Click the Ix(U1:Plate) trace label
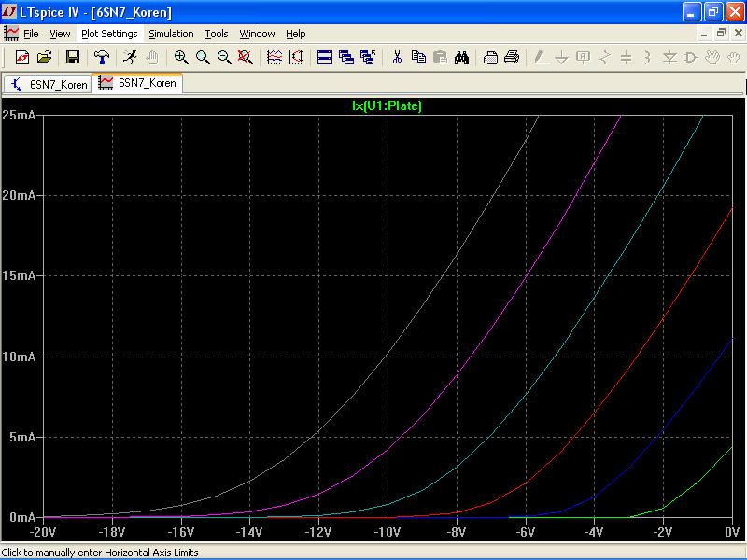 pos(387,105)
